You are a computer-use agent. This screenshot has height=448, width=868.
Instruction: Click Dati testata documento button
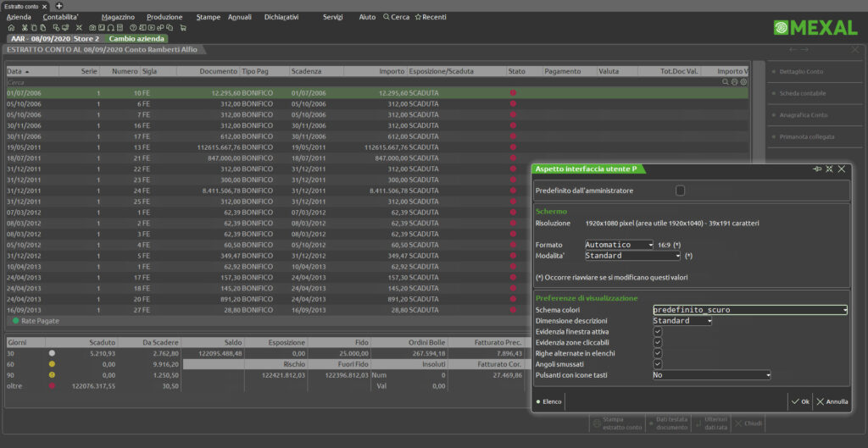pos(667,423)
